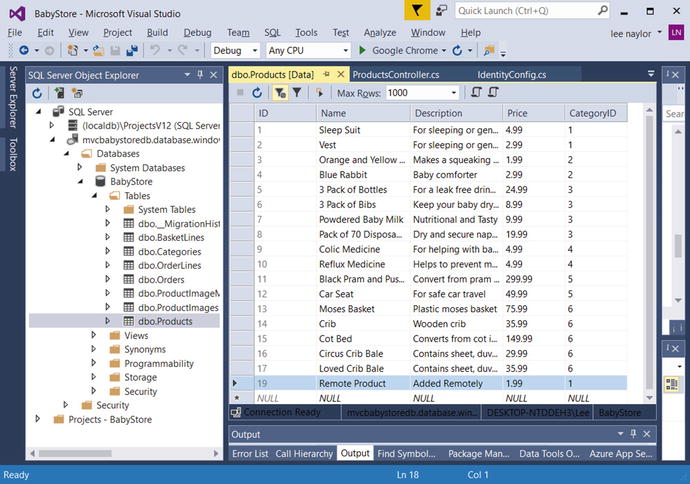Switch to the Call Hierarchy tab
The width and height of the screenshot is (690, 484).
304,454
